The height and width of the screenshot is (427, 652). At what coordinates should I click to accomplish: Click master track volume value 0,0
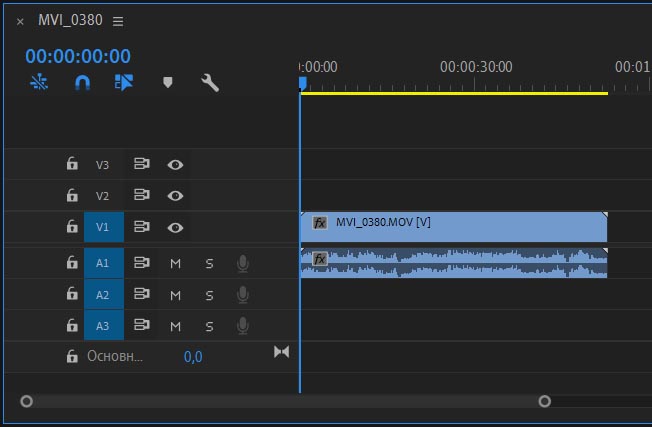tap(193, 357)
